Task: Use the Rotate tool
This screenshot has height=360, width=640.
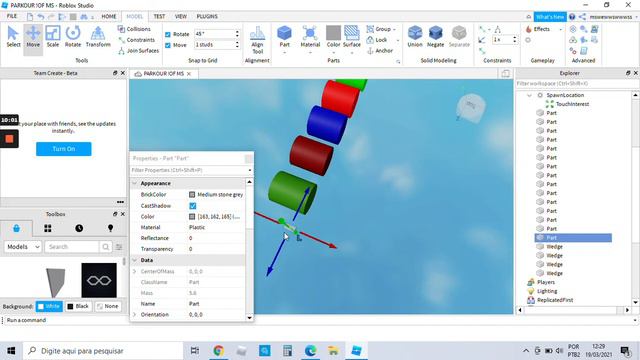Action: (x=73, y=37)
